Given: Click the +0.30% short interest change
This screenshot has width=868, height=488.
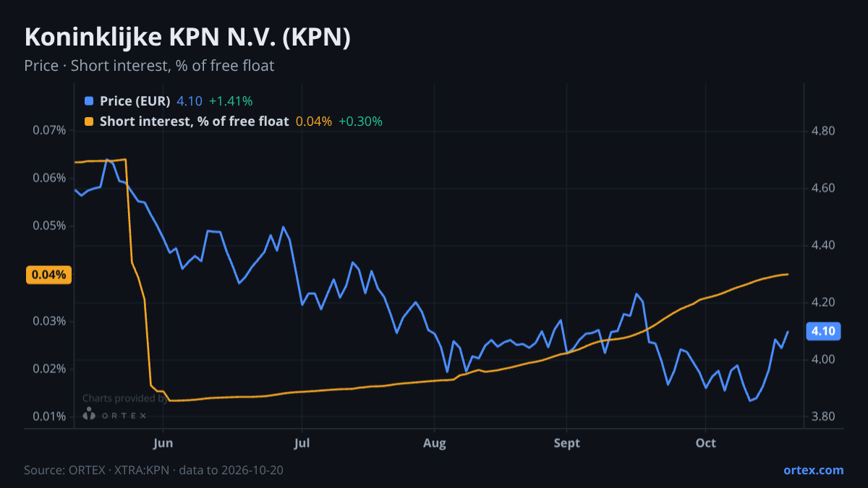Looking at the screenshot, I should coord(360,121).
